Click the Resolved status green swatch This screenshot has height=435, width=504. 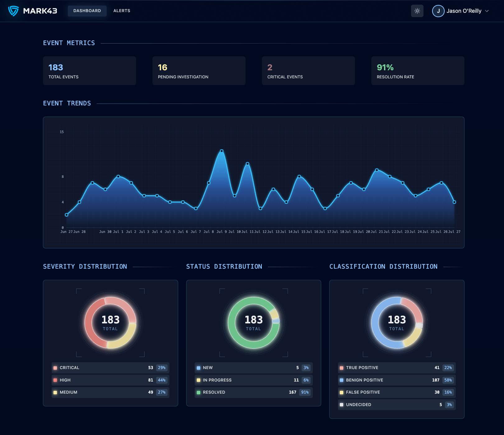199,392
